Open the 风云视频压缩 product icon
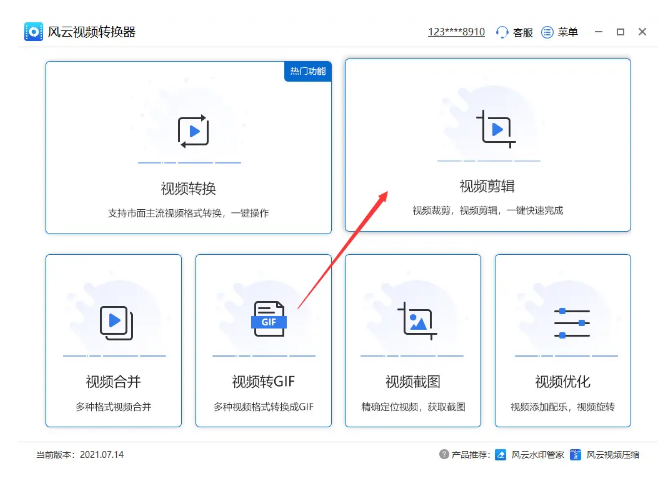Viewport: 658px width, 483px height. [x=575, y=454]
